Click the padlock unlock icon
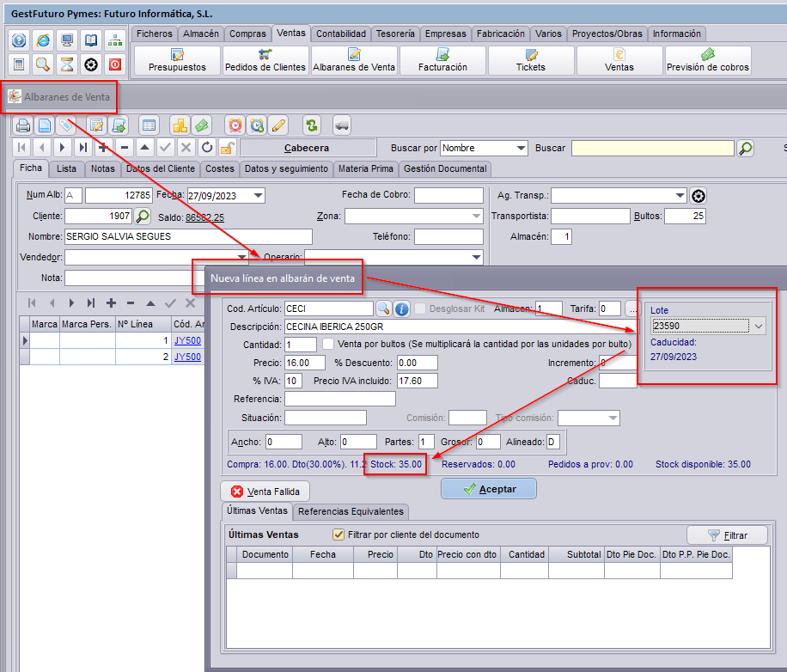 coord(228,148)
